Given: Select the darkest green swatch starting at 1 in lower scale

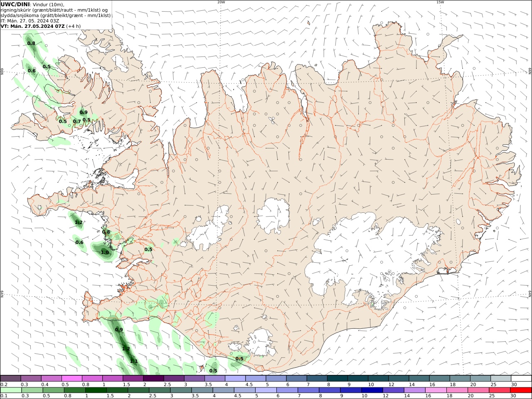Looking at the screenshot, I should (96, 390).
